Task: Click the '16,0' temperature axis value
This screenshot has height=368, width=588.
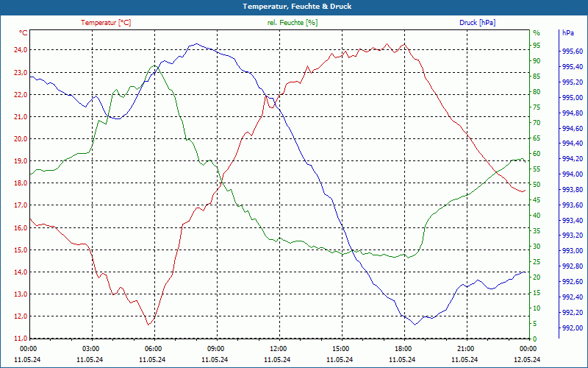Action: tap(21, 228)
